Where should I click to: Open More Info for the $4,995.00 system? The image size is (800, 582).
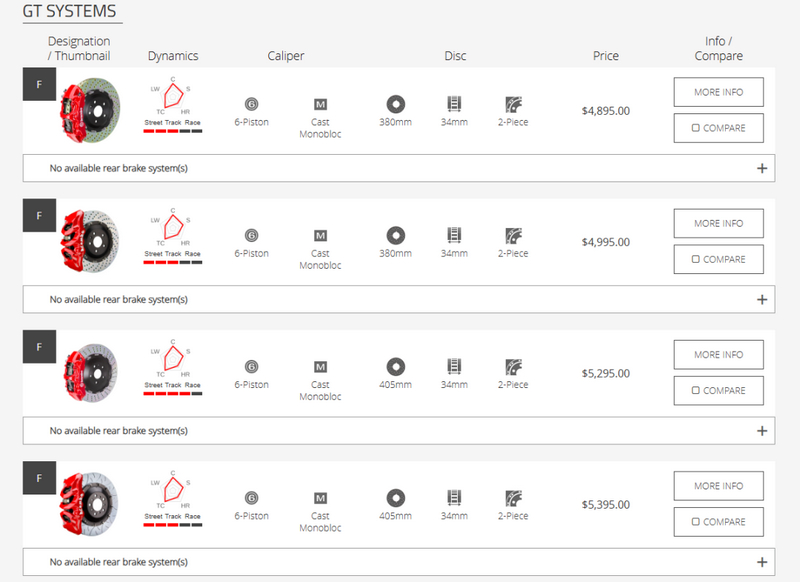pyautogui.click(x=718, y=223)
